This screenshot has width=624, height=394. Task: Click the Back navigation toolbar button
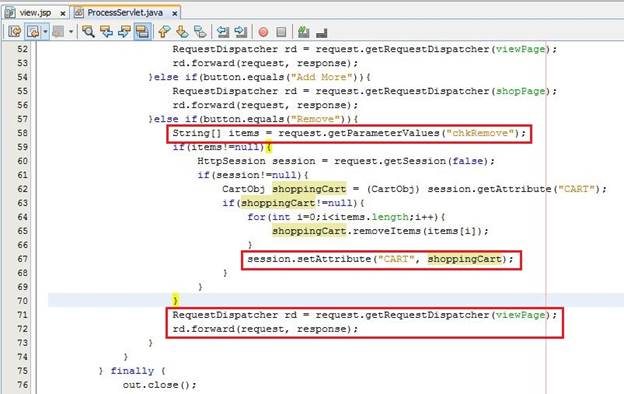click(x=33, y=31)
